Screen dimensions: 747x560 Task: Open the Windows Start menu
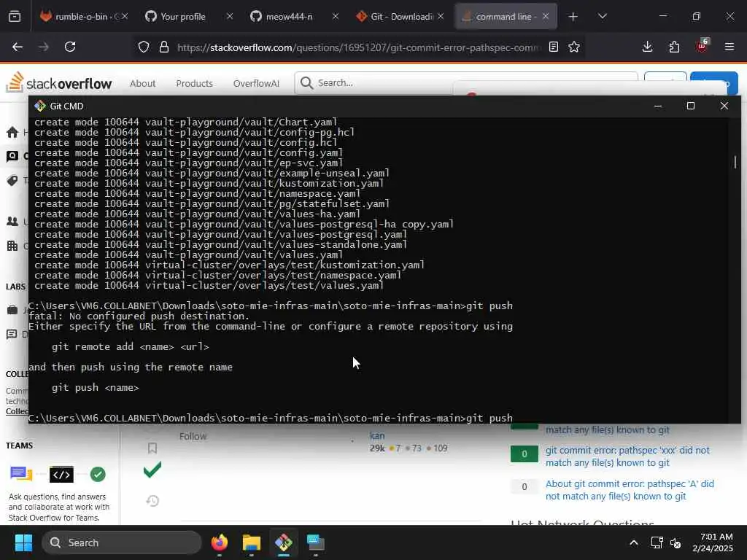23,542
